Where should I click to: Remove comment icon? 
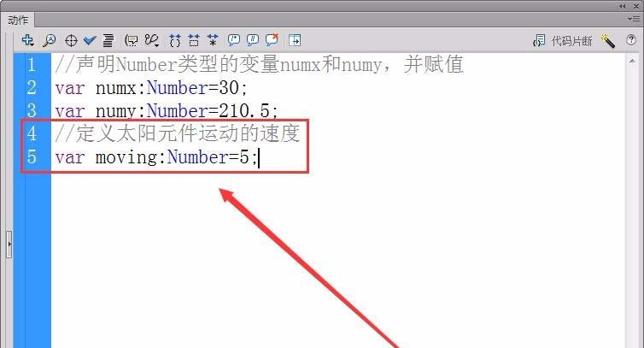[272, 40]
